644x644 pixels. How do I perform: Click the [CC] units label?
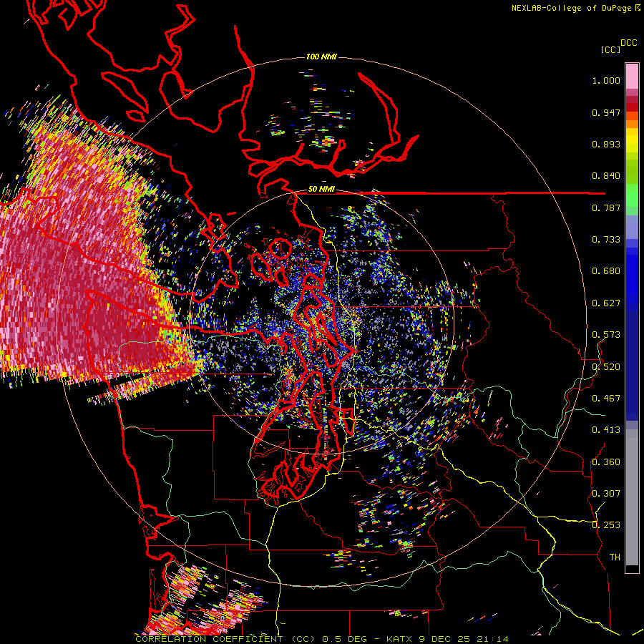[610, 49]
